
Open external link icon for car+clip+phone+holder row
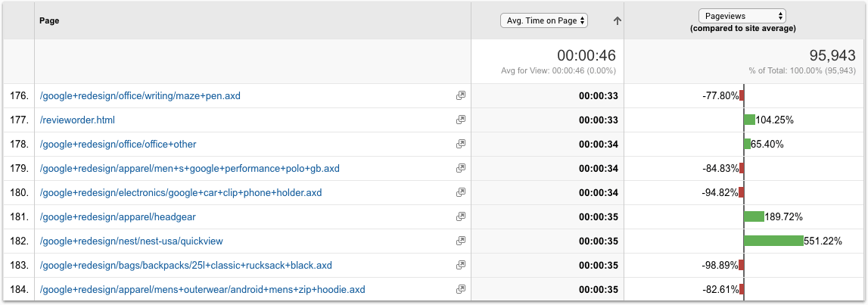pos(460,193)
